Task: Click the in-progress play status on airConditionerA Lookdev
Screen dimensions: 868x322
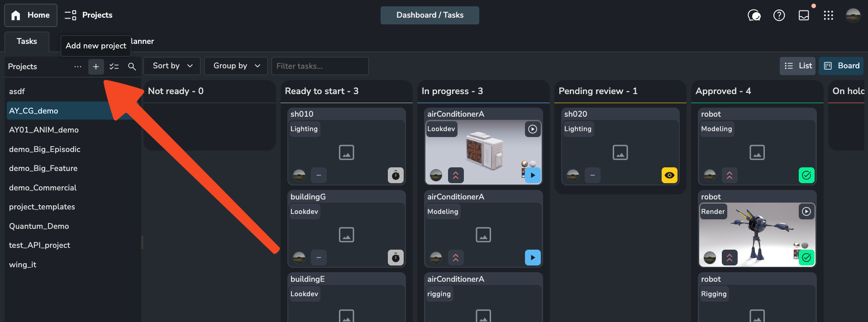Action: [533, 175]
